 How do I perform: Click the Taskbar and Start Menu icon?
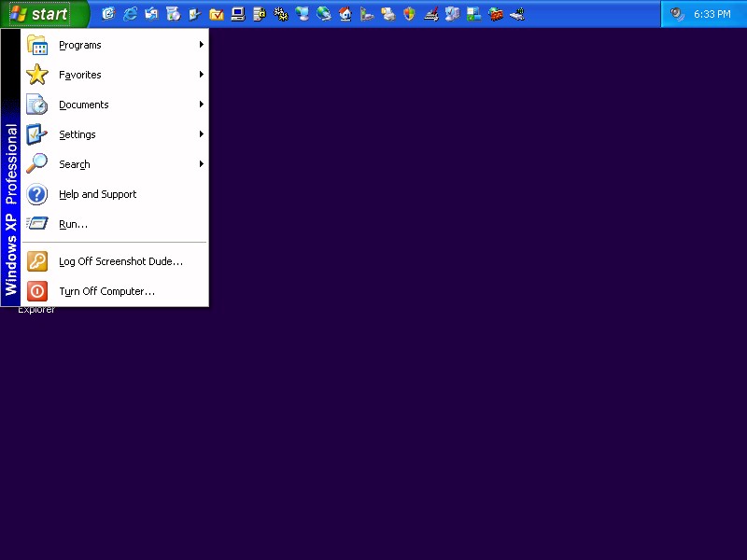pos(474,14)
